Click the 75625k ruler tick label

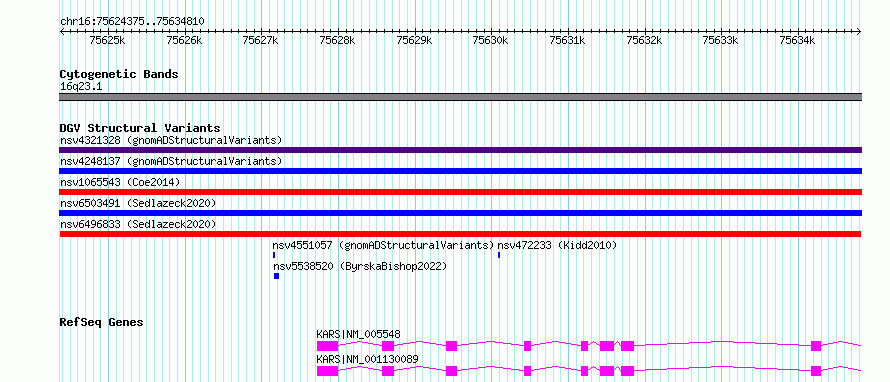107,40
